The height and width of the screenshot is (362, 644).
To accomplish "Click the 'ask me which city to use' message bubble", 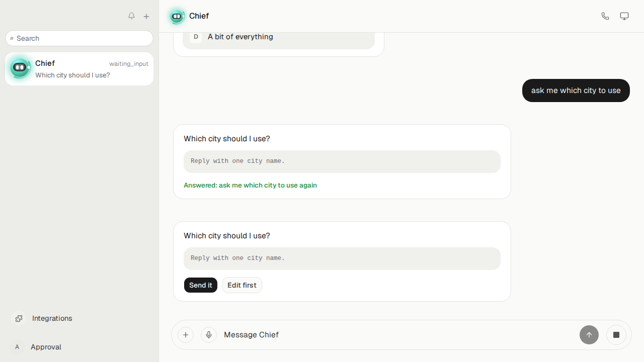I will coord(576,90).
